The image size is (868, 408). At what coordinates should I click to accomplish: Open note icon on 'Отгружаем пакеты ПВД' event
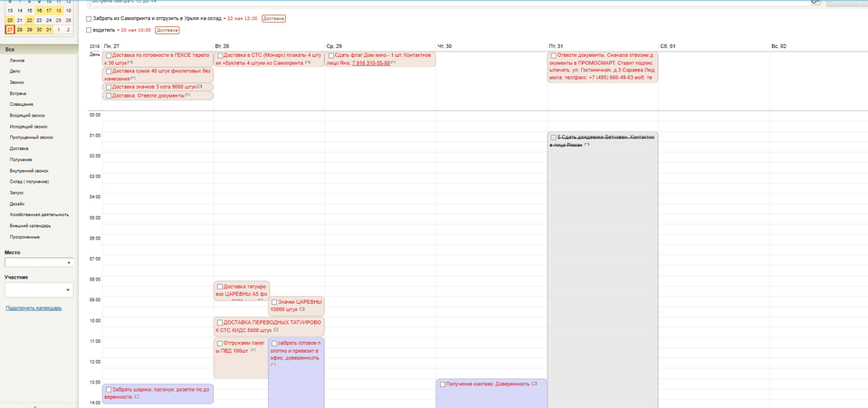(x=253, y=350)
